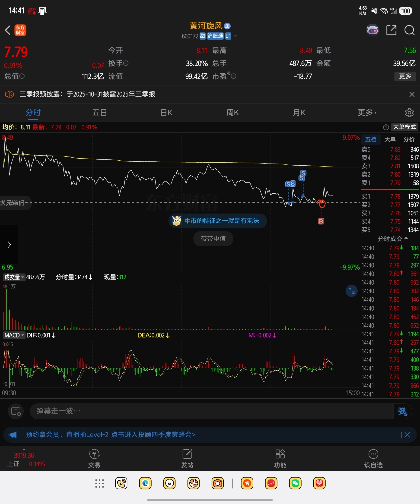Expand the left side panel chevron
The width and height of the screenshot is (420, 504).
(9, 245)
